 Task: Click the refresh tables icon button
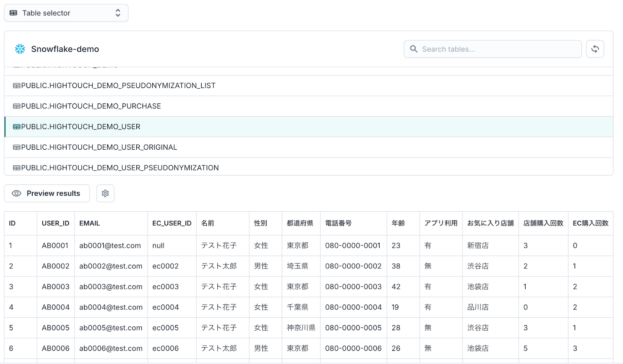click(x=595, y=49)
